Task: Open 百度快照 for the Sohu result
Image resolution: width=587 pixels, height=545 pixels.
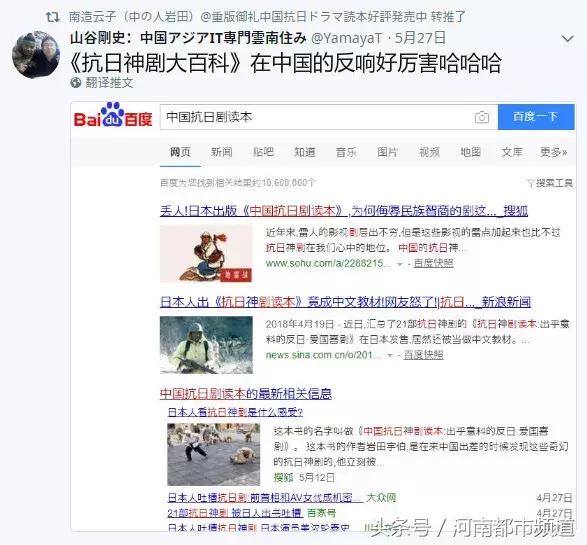Action: pyautogui.click(x=434, y=263)
